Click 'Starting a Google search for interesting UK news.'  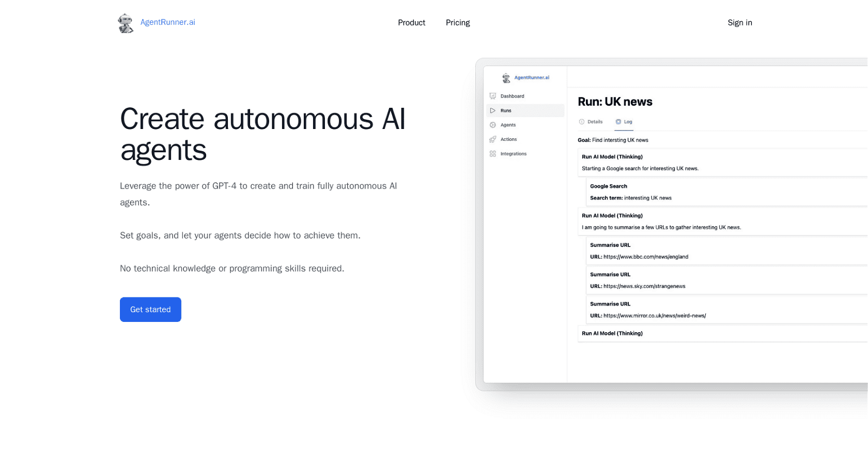(640, 169)
